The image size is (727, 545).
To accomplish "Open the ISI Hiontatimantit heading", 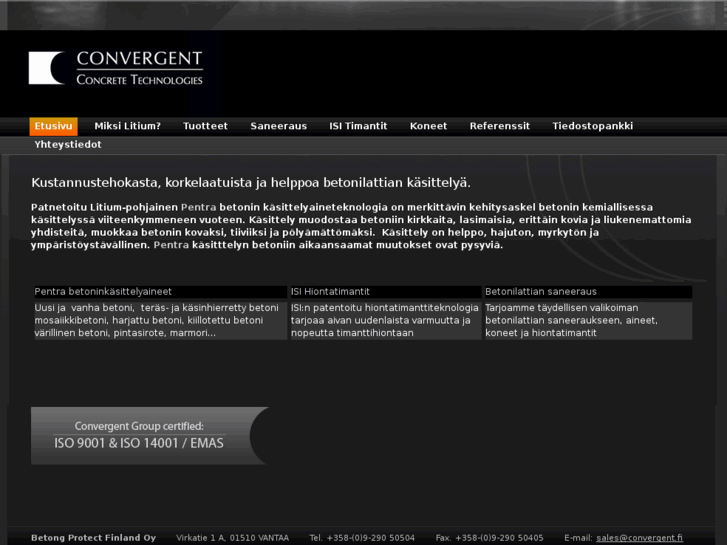I will (330, 292).
